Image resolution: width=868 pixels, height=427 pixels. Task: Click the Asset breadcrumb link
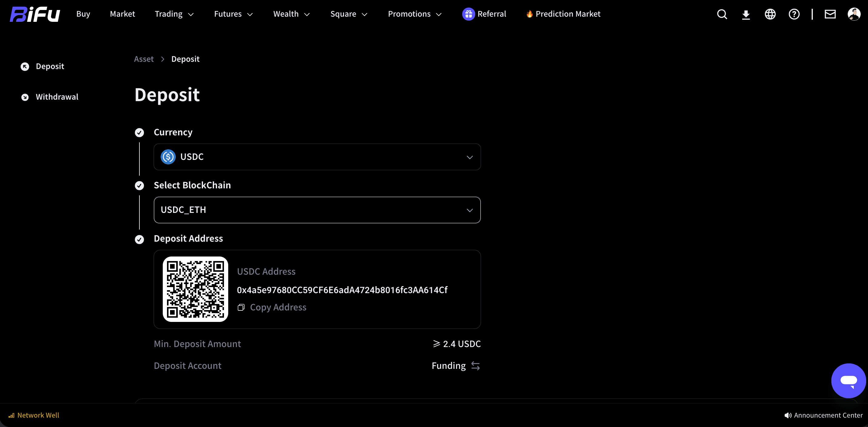[144, 59]
